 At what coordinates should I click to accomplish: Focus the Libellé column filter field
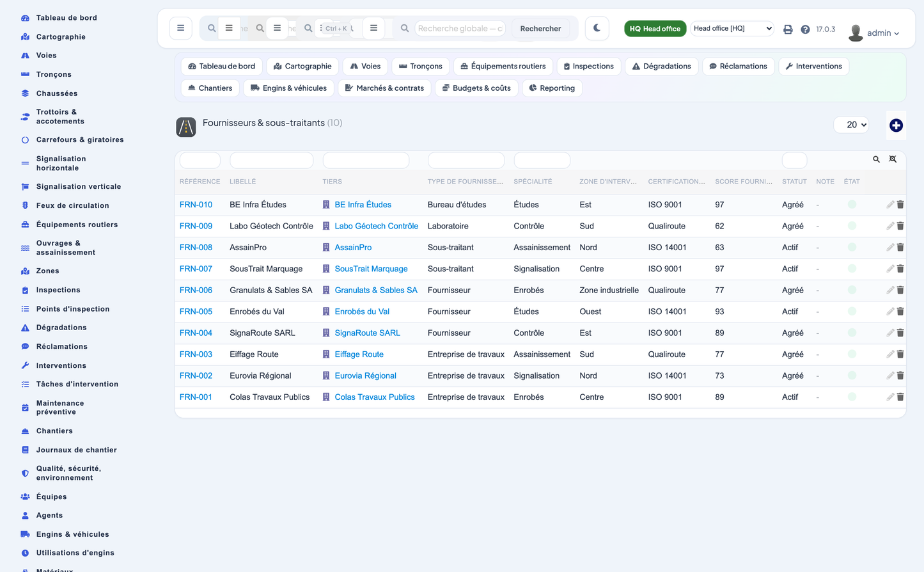point(271,160)
